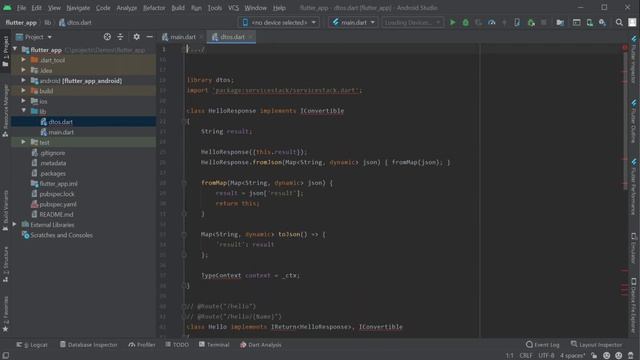Expand the .dart_tool folder

23,60
